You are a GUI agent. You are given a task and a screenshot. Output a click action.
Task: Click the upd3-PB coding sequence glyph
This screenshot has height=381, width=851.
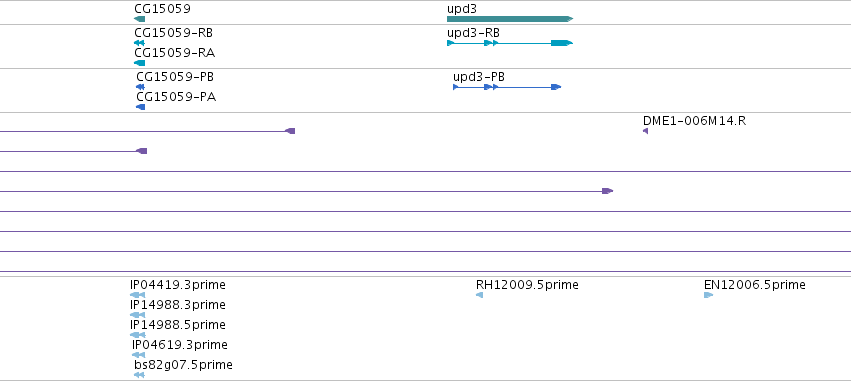coord(507,87)
